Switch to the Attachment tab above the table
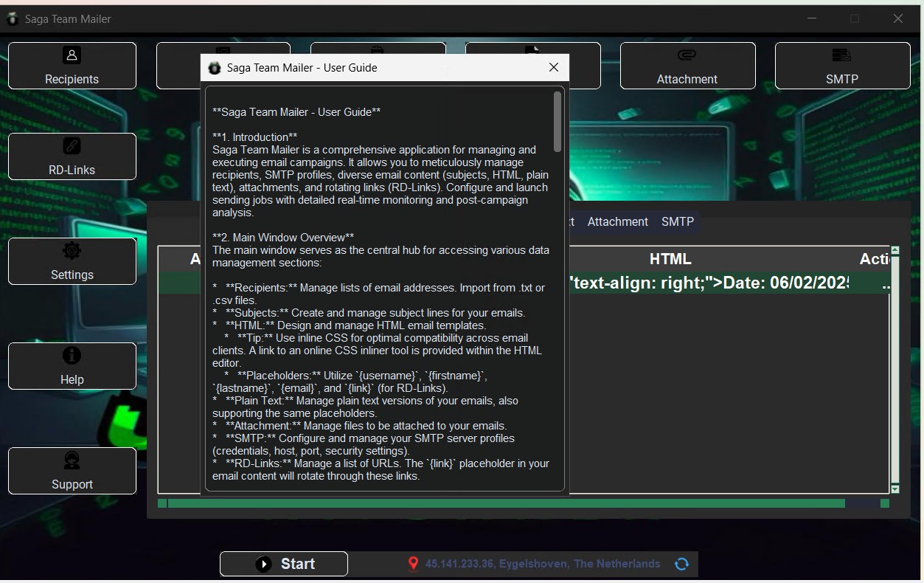This screenshot has height=583, width=924. pos(618,221)
